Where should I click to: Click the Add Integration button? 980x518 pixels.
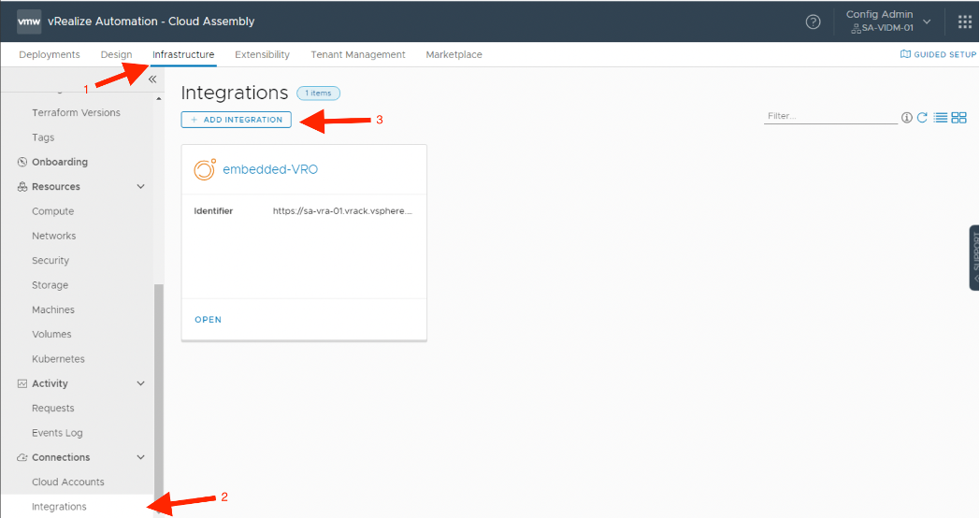pos(237,120)
